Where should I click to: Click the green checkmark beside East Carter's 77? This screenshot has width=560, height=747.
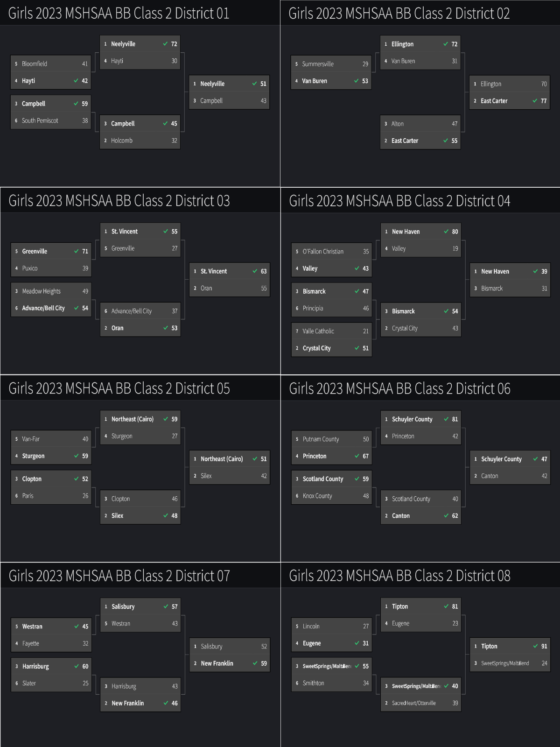(x=535, y=101)
